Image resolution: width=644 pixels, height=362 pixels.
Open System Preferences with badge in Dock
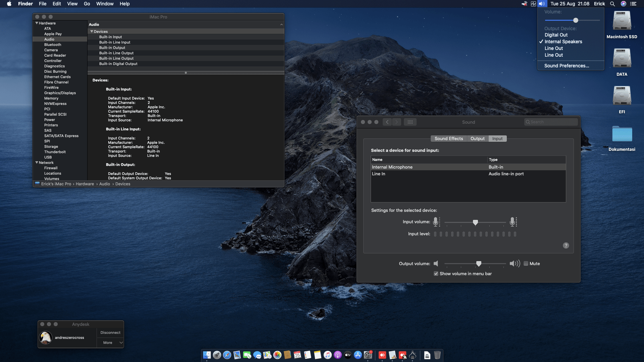[x=368, y=355]
